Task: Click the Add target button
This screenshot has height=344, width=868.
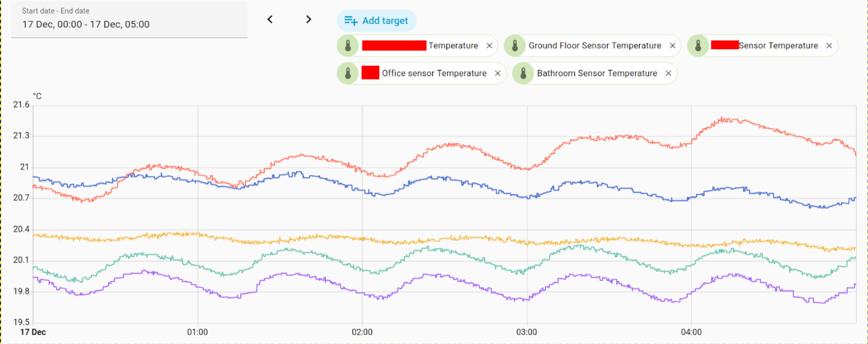Action: [376, 21]
